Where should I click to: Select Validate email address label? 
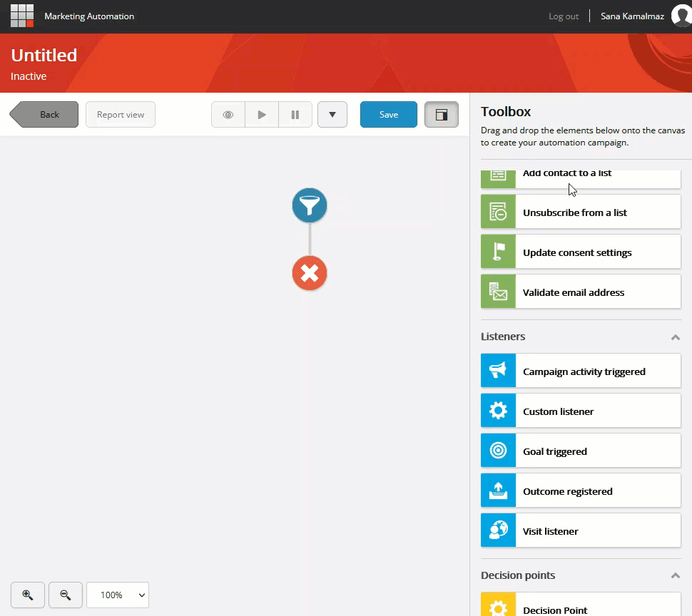pos(574,292)
